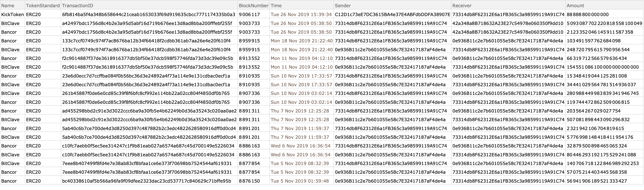Click amount 154 551 086 100 000 000 000 000
Image resolution: width=644 pixels, height=190 pixels.
click(x=603, y=67)
